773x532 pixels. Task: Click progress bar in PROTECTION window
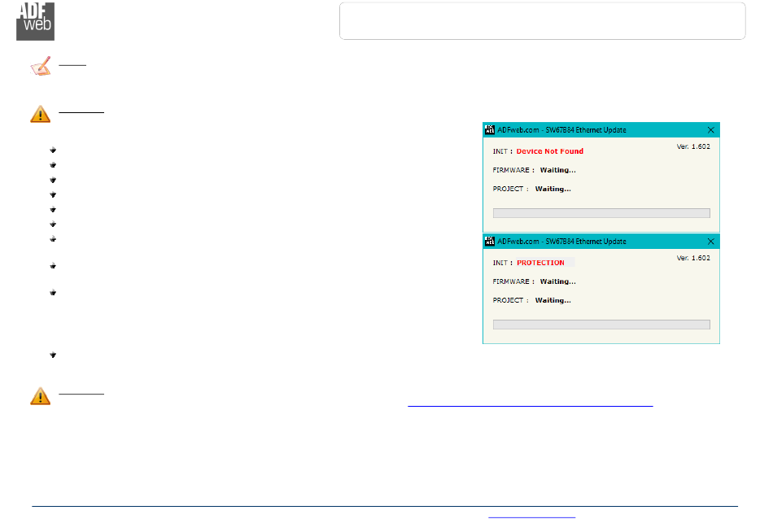click(x=601, y=325)
